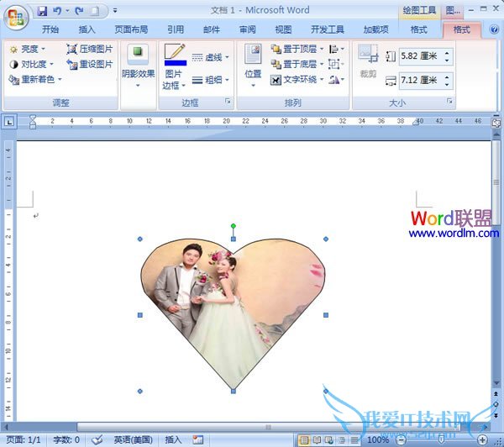Redo the last action

pyautogui.click(x=79, y=11)
